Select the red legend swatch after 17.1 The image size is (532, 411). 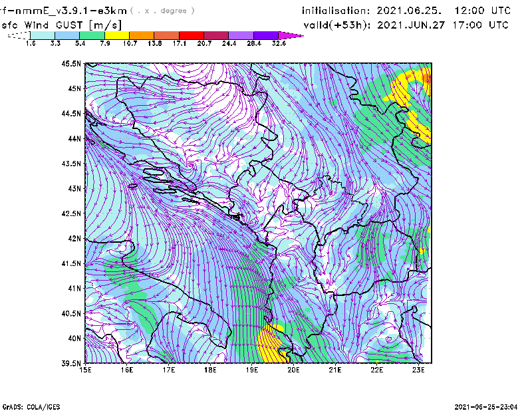tap(191, 35)
